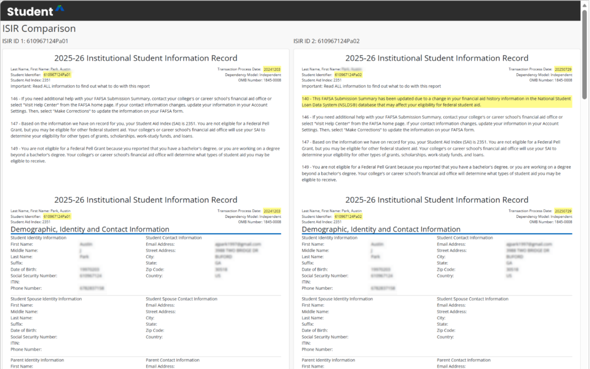
Task: Click highlighted Transaction Process Date in top-right record
Action: pos(563,69)
